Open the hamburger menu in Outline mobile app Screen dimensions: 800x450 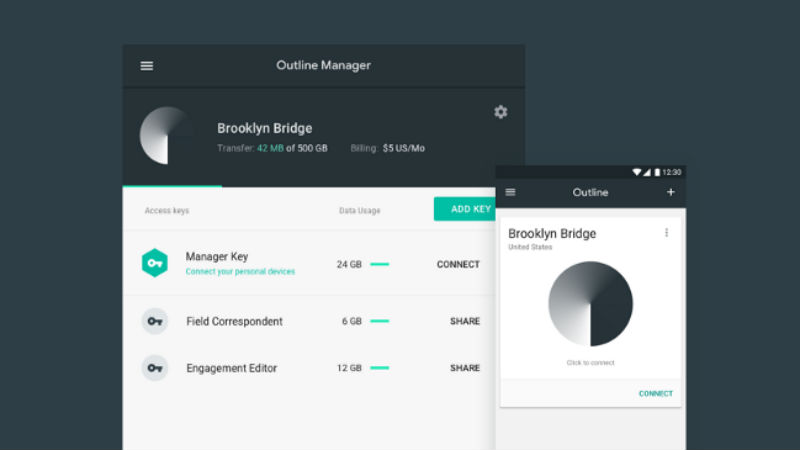pos(510,192)
